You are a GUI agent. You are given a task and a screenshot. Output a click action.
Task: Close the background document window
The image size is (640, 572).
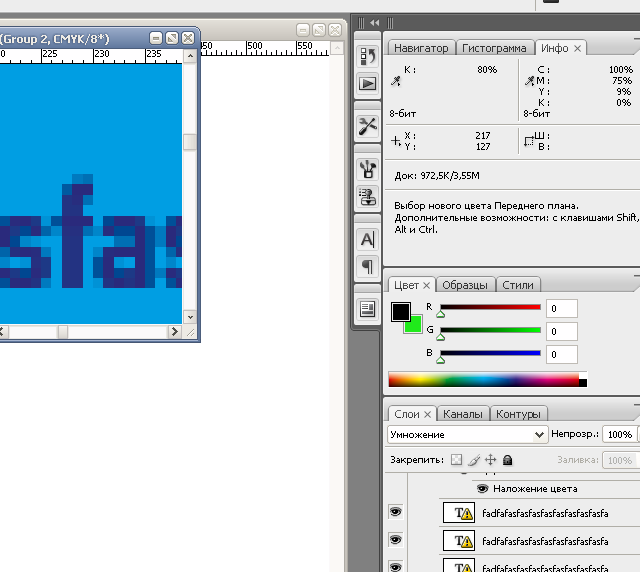point(335,30)
